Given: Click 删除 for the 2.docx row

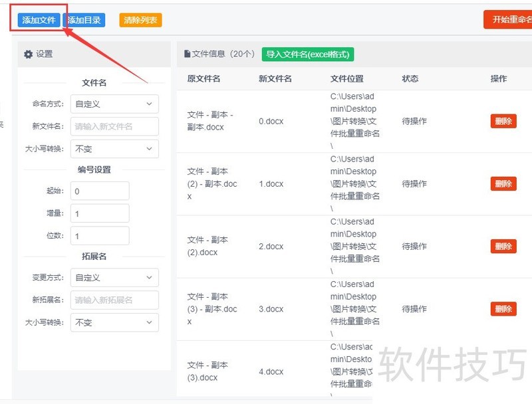Looking at the screenshot, I should pos(503,247).
